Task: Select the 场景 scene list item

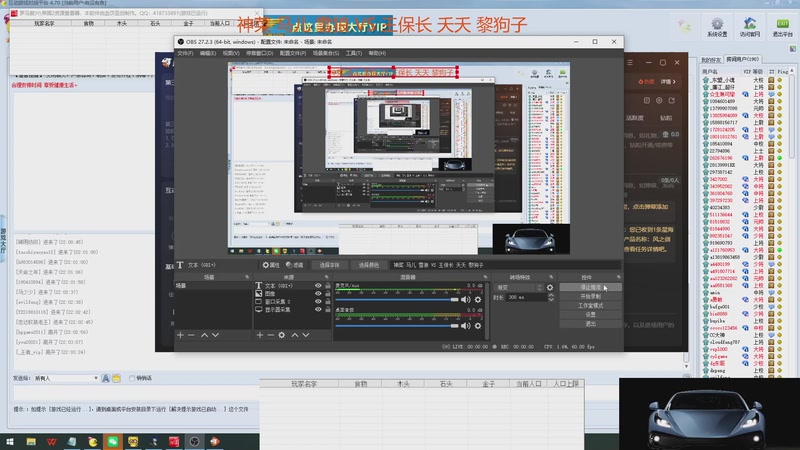Action: click(213, 286)
